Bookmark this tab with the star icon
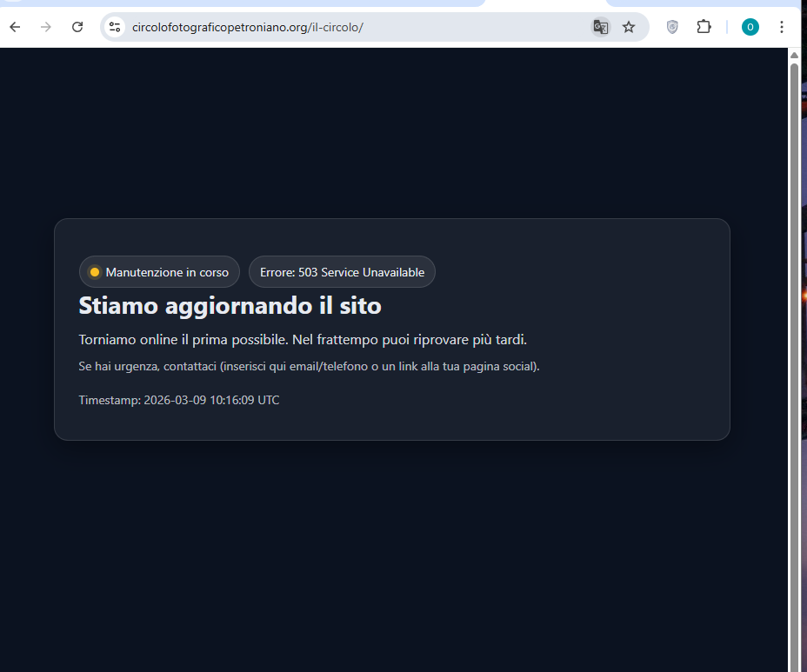 point(629,27)
